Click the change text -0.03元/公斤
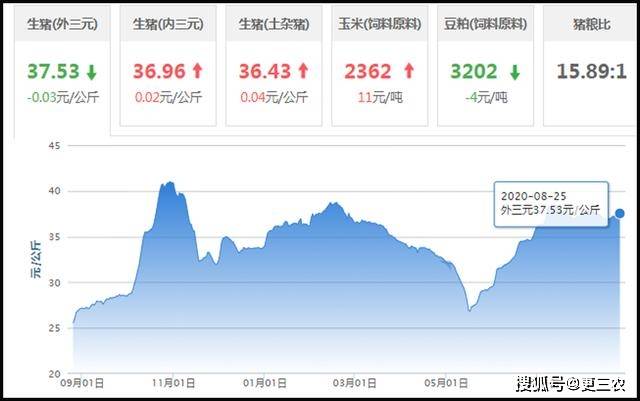The height and width of the screenshot is (401, 640). coord(63,97)
